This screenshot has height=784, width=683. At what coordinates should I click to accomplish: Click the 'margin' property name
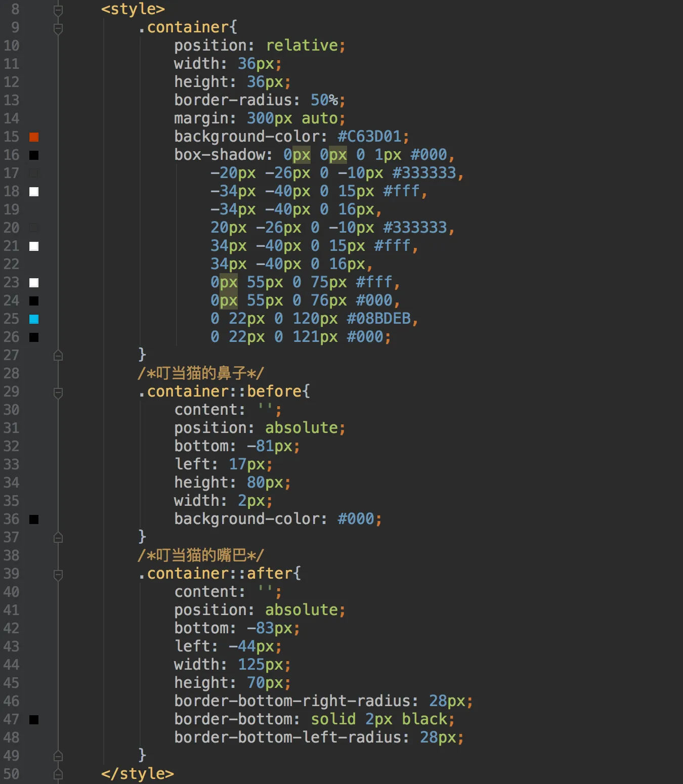(201, 118)
